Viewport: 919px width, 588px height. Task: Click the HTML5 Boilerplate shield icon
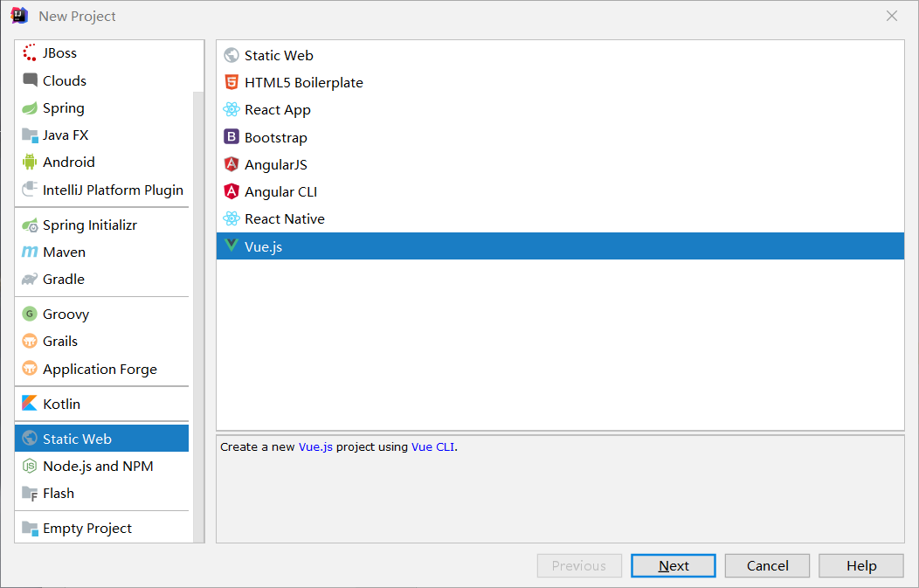coord(231,82)
